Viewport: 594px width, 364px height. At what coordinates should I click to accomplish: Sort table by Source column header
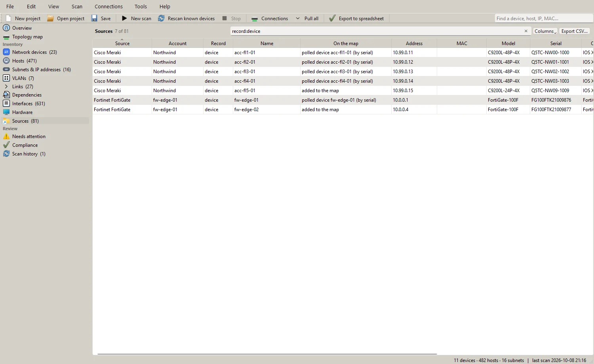[x=122, y=43]
